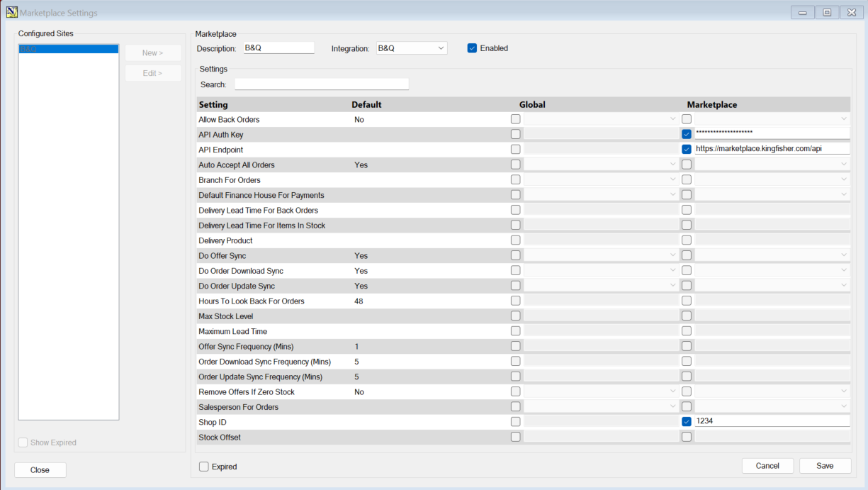Uncheck the Marketplace checkbox for API Auth Key
The image size is (868, 490).
(x=687, y=134)
